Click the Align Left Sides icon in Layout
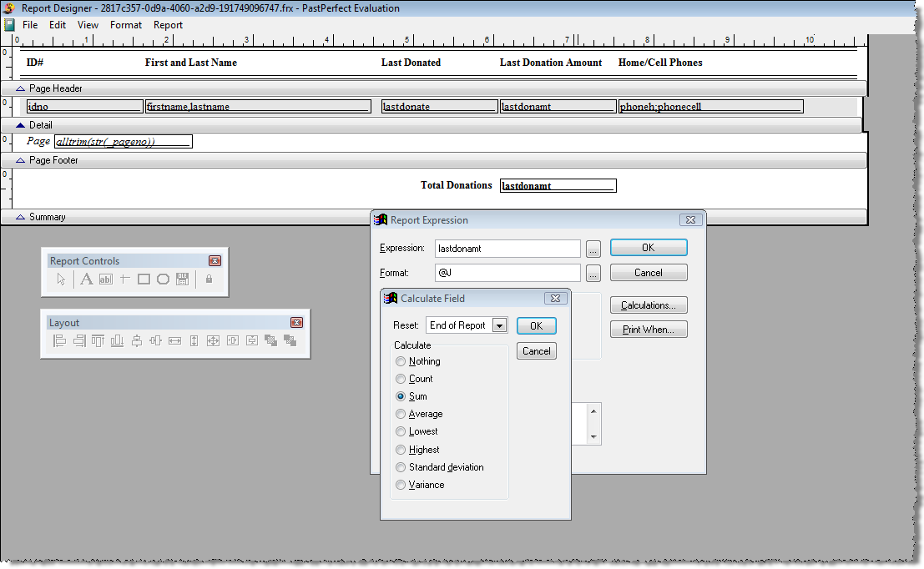The height and width of the screenshot is (569, 924). [x=61, y=341]
